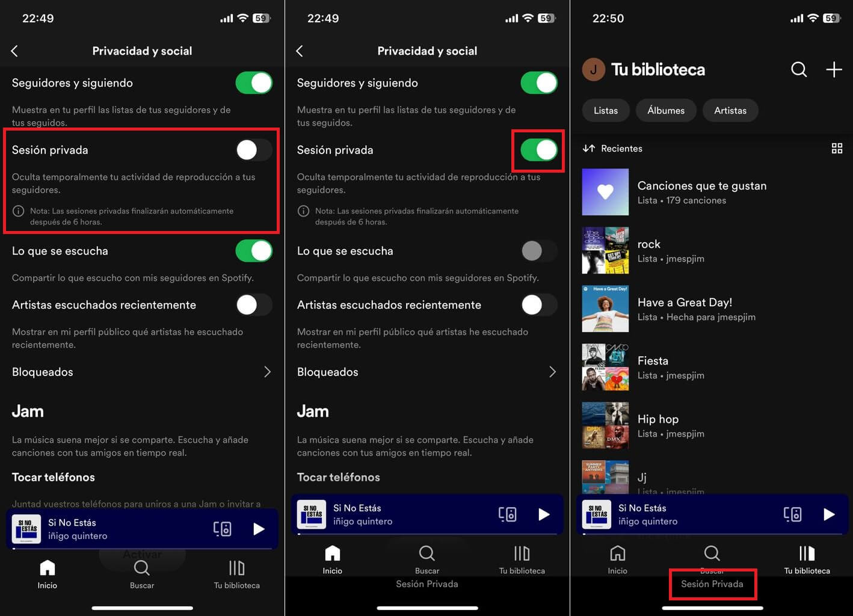Open Buscar tab in left screen
The height and width of the screenshot is (616, 853).
point(142,574)
